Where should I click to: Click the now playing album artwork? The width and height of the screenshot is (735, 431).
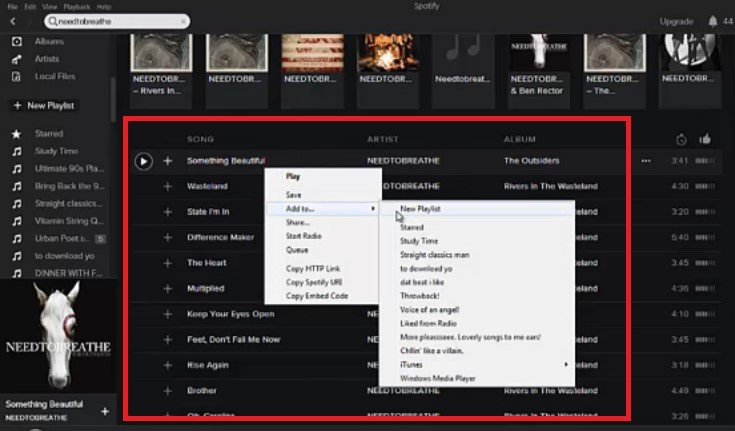coord(58,336)
